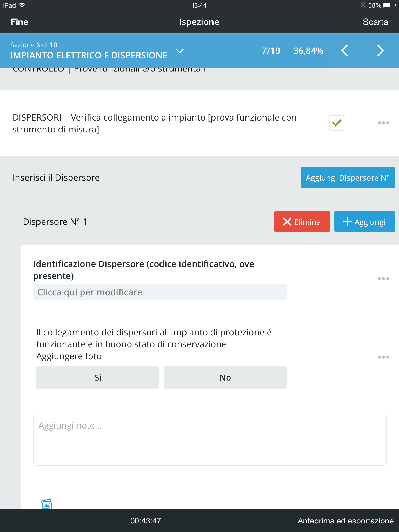The image size is (399, 532).
Task: Tap Scarta to discard the inspection
Action: point(375,22)
